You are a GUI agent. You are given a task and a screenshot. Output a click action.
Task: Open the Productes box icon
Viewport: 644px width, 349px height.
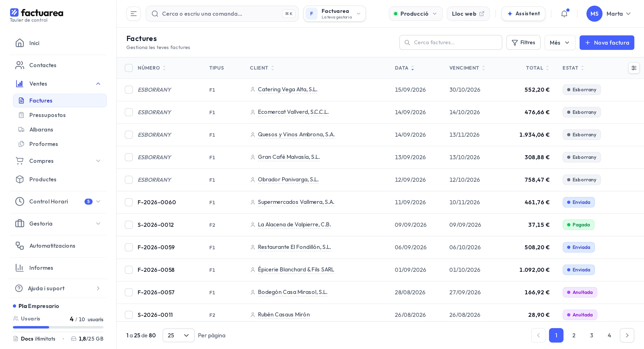point(20,179)
